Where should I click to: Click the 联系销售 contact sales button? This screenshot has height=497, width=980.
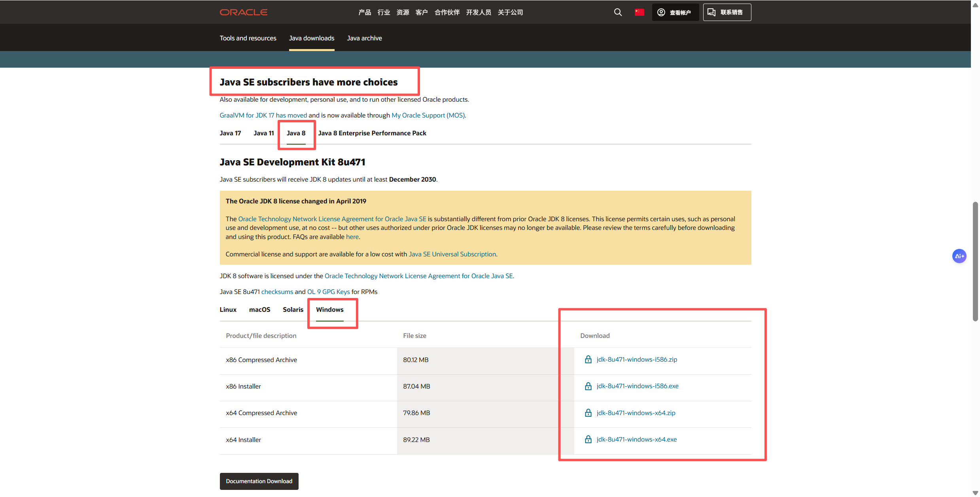point(726,12)
